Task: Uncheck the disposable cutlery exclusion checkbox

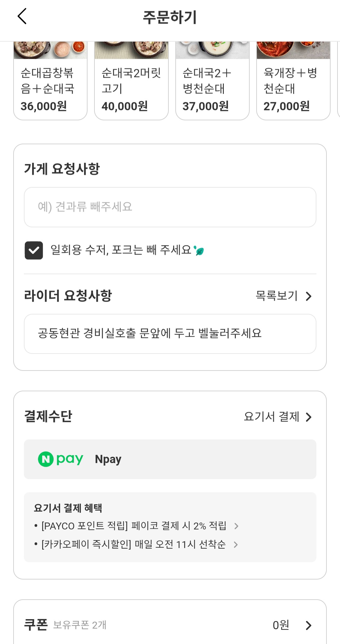Action: (34, 251)
